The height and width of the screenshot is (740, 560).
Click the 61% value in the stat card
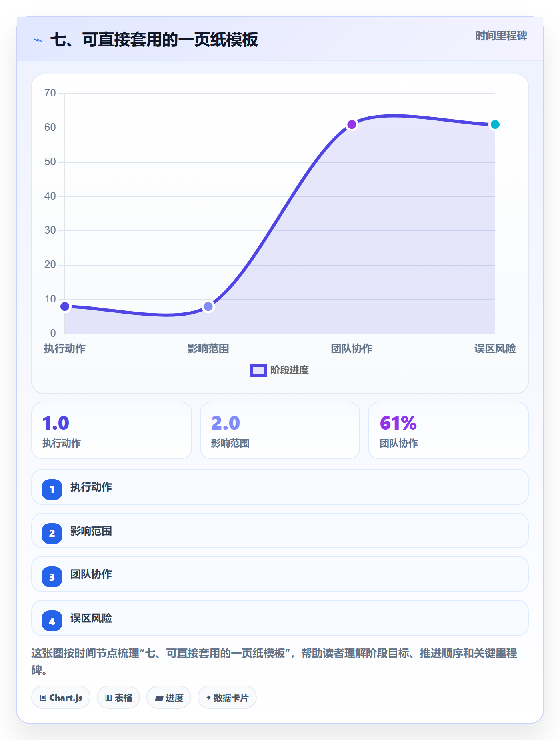[x=398, y=423]
